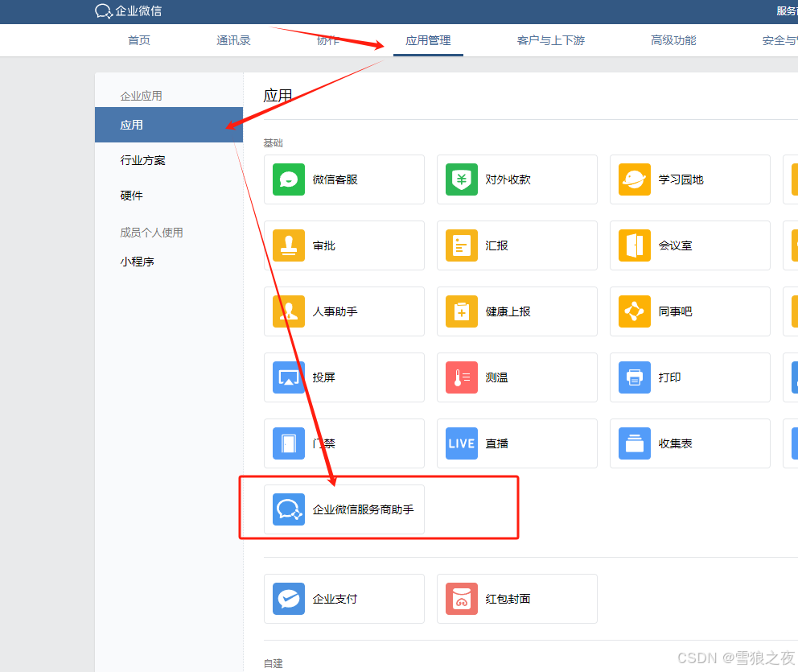Open the 微信客服 app icon
The height and width of the screenshot is (672, 798).
pos(289,179)
